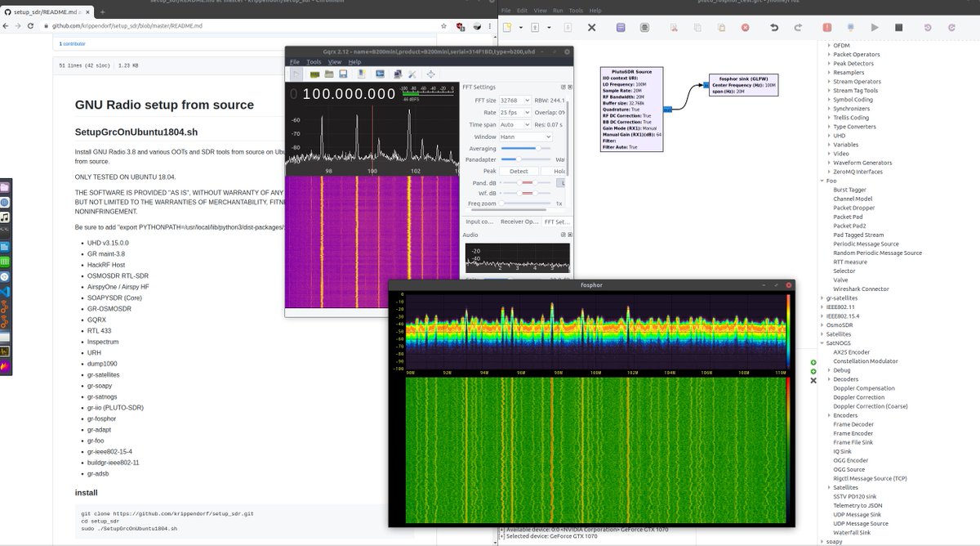Image resolution: width=980 pixels, height=546 pixels.
Task: Open Gqrx bookmarks toolbar icon
Action: [362, 74]
